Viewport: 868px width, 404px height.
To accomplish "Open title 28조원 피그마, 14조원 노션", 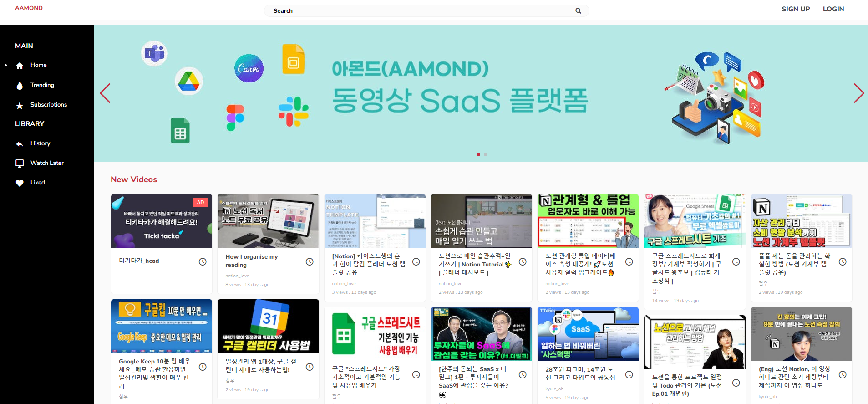I will [x=580, y=373].
